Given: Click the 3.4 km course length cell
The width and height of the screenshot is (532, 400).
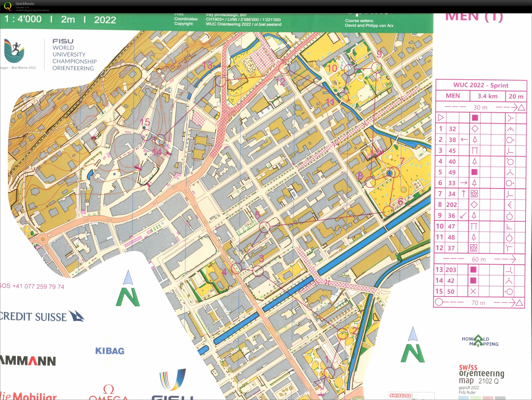Looking at the screenshot, I should click(487, 96).
